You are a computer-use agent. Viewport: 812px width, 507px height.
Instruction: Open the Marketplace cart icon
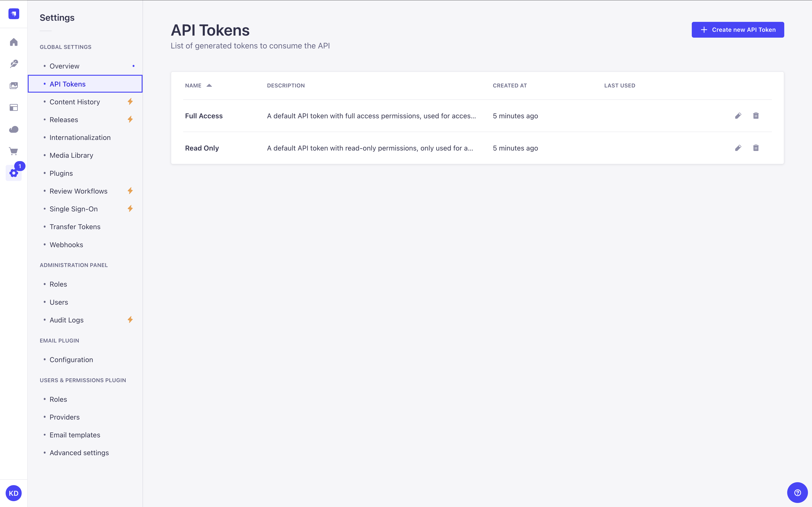point(14,151)
